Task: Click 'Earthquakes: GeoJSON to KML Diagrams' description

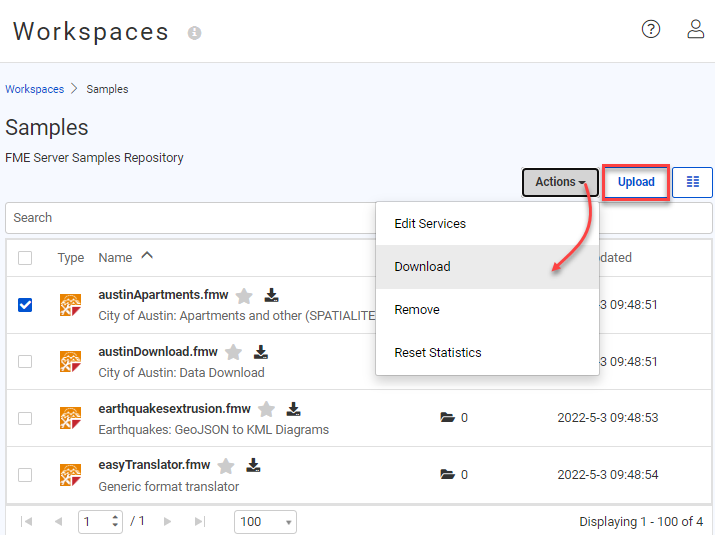Action: point(213,430)
